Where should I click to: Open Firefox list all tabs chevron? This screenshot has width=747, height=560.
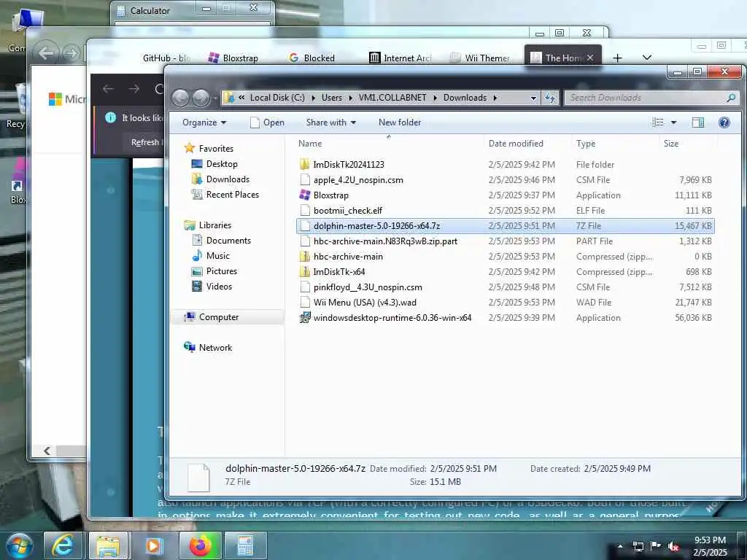point(646,58)
